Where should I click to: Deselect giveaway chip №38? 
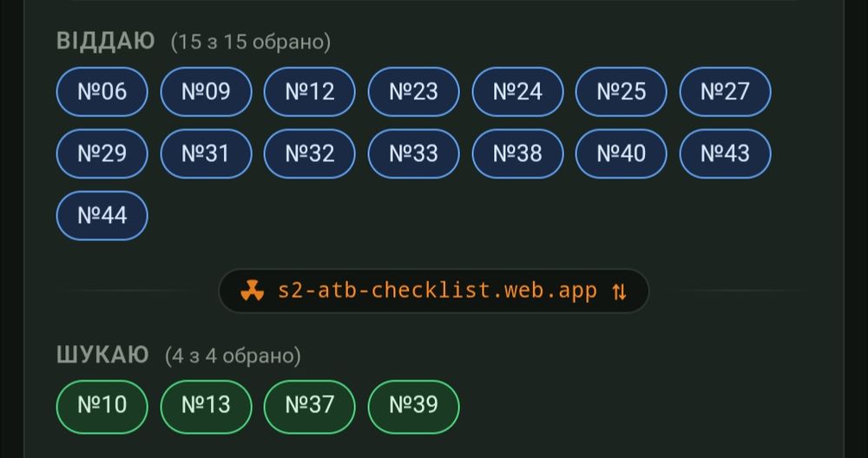(518, 154)
